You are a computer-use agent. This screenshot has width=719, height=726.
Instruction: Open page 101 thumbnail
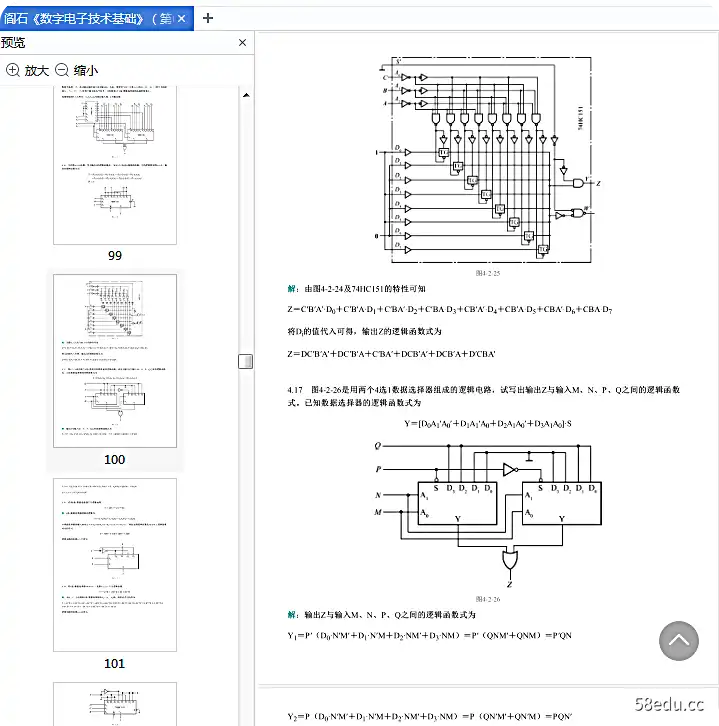click(x=115, y=565)
